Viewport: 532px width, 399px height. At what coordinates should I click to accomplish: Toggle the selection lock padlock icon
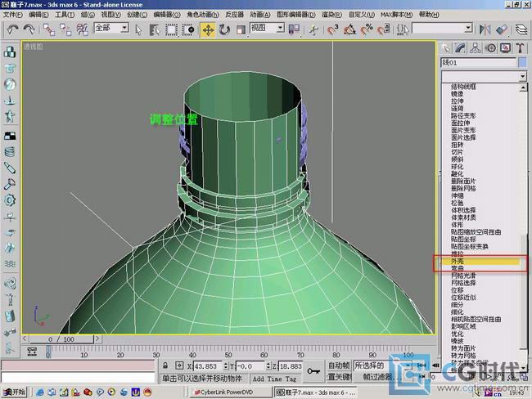coord(165,365)
